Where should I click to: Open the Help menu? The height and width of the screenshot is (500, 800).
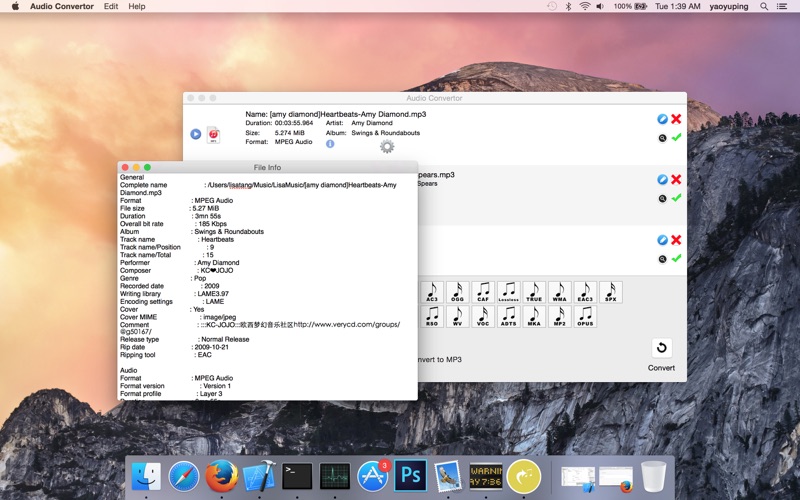click(137, 6)
